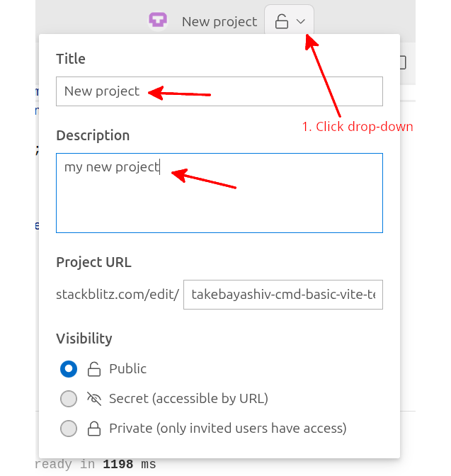Click the 'New project' name in header
The height and width of the screenshot is (476, 451).
pyautogui.click(x=219, y=22)
